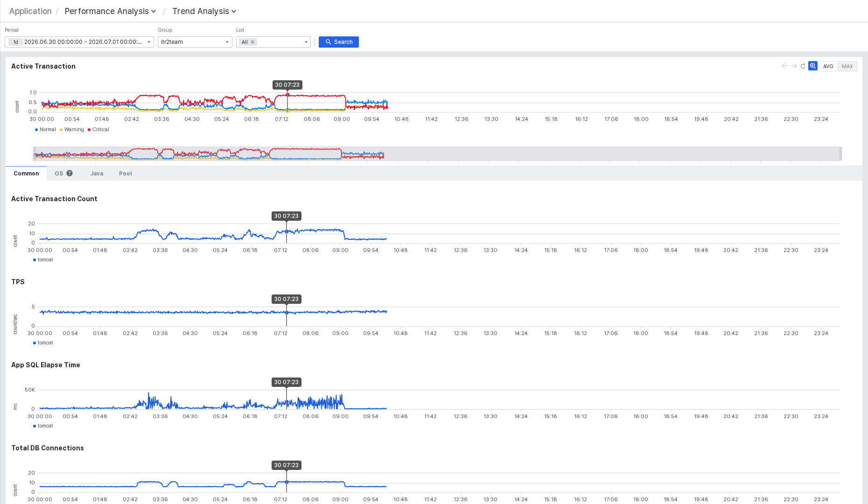The width and height of the screenshot is (868, 504).
Task: Toggle the Critical series in the legend
Action: point(98,130)
